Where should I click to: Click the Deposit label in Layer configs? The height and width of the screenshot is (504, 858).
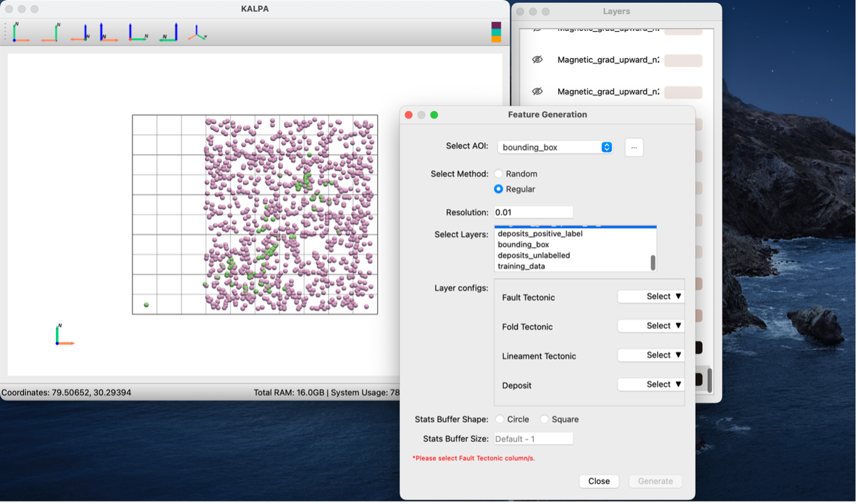(x=516, y=385)
